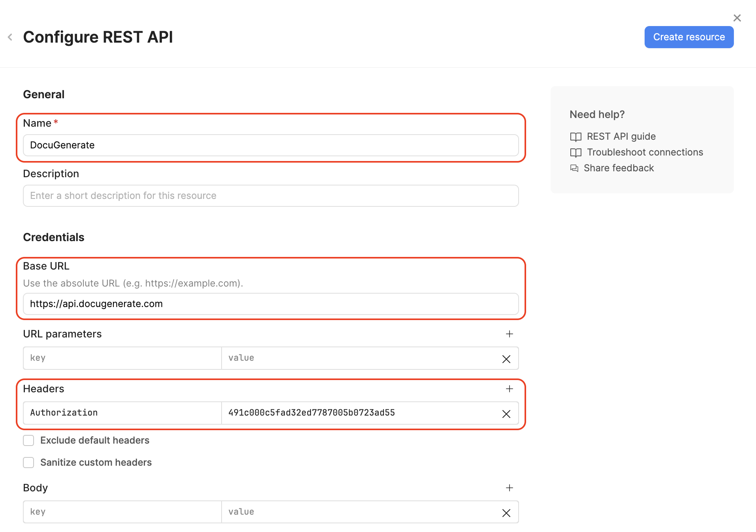This screenshot has height=532, width=756.
Task: Remove the URL parameters row
Action: [x=506, y=359]
